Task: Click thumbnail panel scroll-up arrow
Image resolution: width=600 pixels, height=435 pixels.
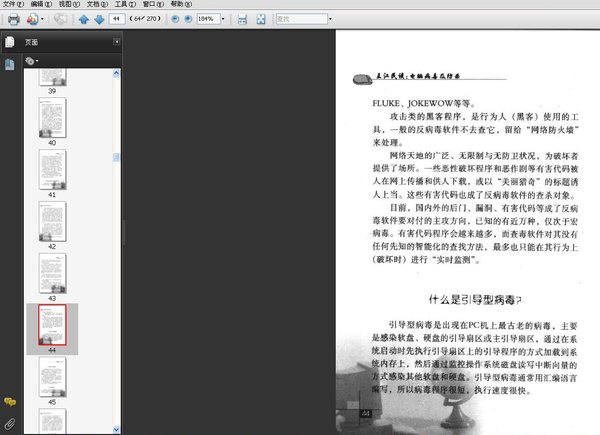Action: [x=116, y=73]
